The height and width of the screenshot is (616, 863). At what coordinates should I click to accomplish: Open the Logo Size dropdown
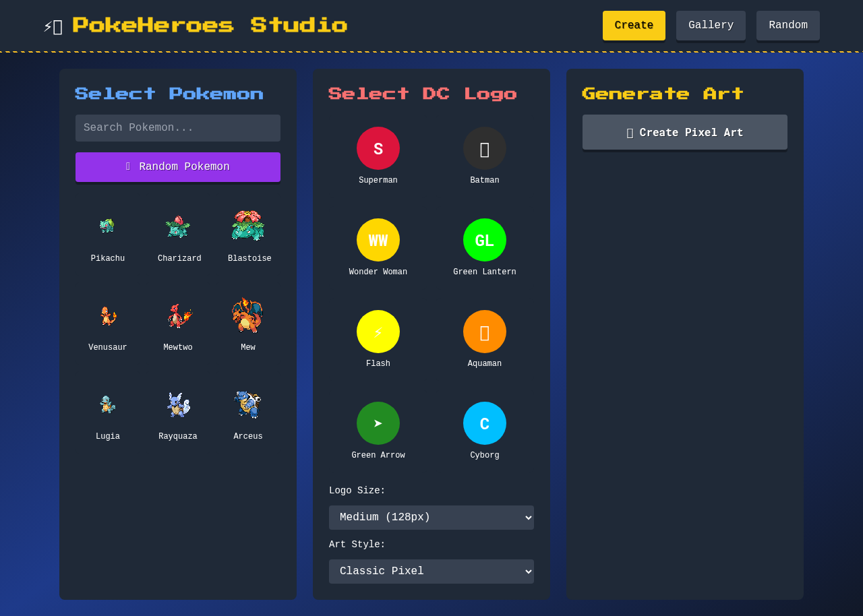(431, 517)
